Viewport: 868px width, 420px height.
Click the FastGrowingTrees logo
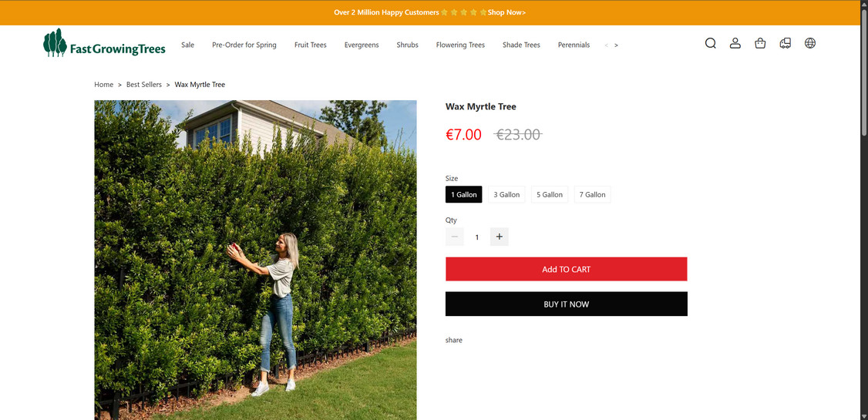coord(104,43)
